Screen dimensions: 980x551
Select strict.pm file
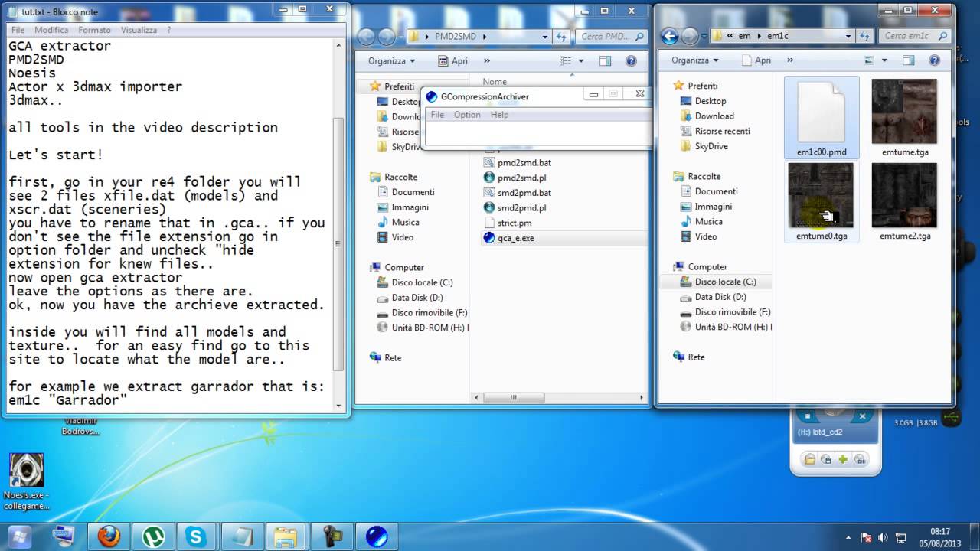(508, 223)
